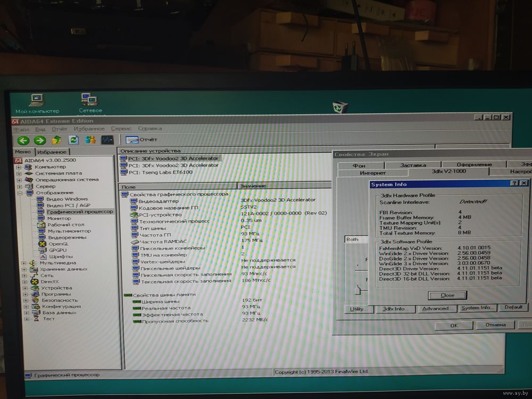Select the 3dfx V2-1000 tab
Screen dimensions: 532x399
point(448,172)
